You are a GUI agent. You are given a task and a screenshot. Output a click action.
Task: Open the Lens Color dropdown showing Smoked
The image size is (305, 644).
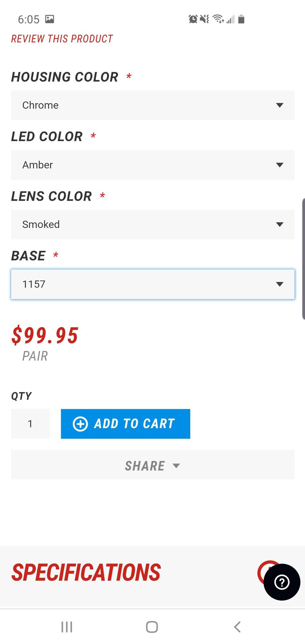[153, 224]
